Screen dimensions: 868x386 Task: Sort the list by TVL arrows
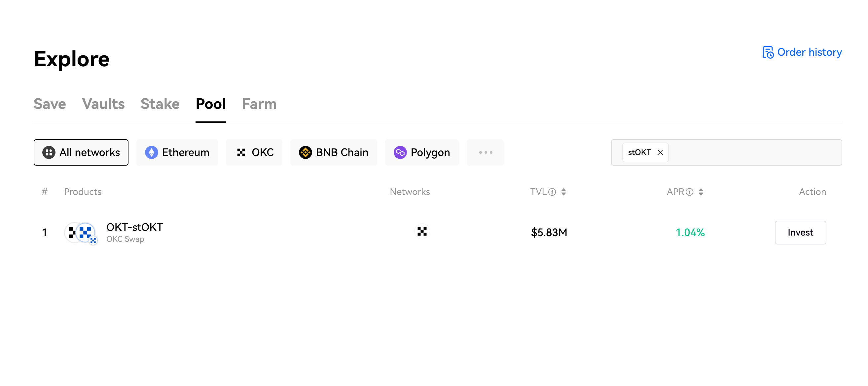(563, 192)
